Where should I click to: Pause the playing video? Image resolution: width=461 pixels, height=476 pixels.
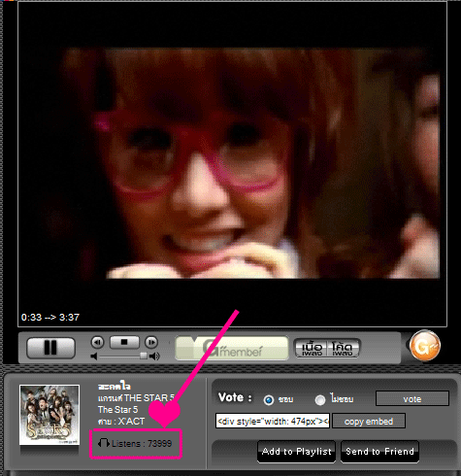tap(50, 348)
